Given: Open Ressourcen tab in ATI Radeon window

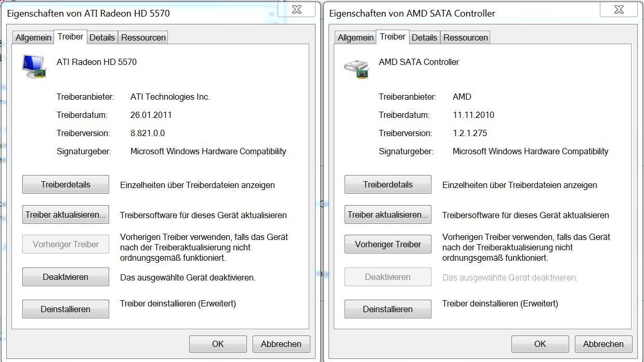Looking at the screenshot, I should click(143, 37).
